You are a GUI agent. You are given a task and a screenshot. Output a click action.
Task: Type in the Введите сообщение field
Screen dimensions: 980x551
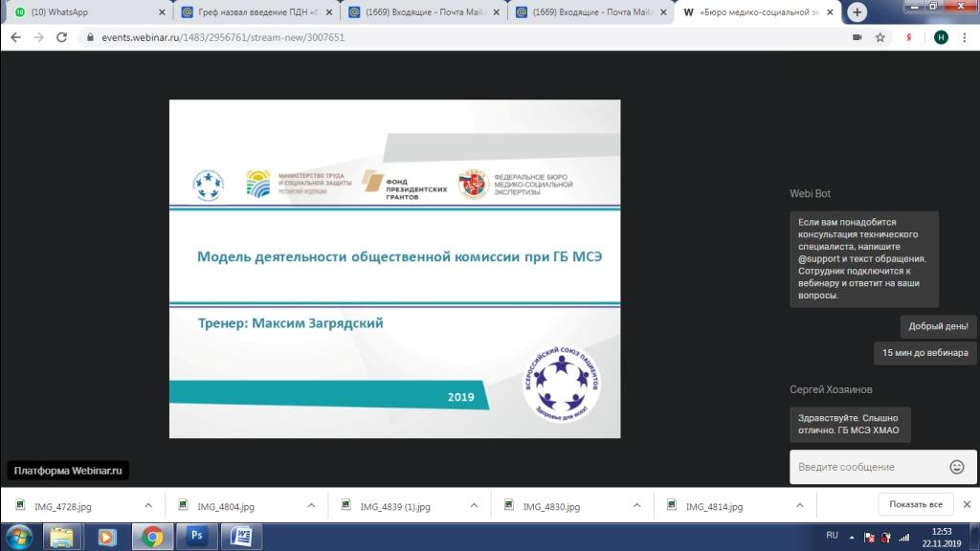pyautogui.click(x=866, y=467)
